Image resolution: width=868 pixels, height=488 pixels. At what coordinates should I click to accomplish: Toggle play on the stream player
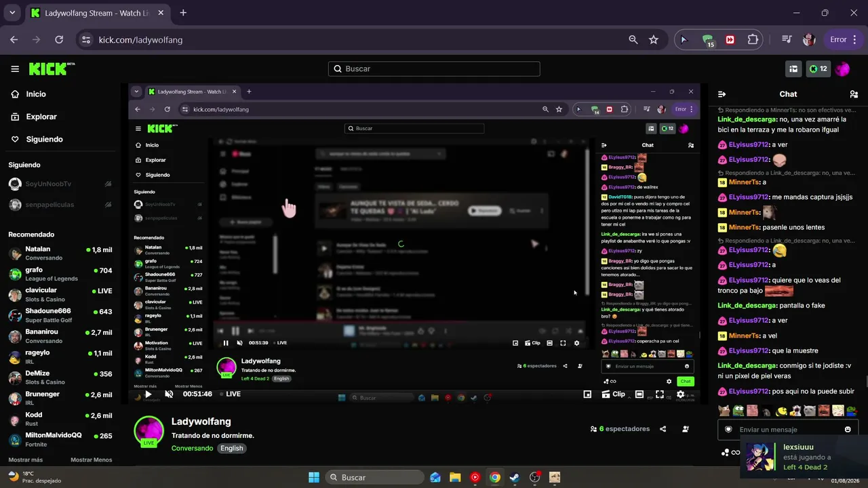click(x=149, y=394)
